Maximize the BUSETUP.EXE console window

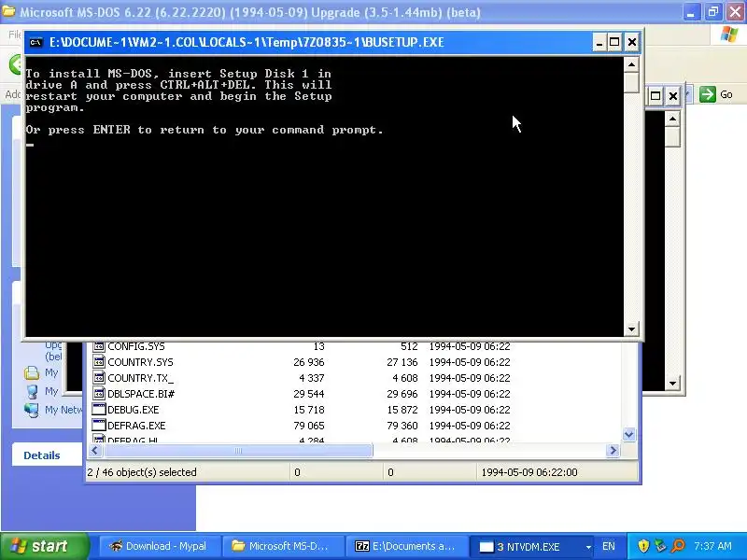coord(614,42)
